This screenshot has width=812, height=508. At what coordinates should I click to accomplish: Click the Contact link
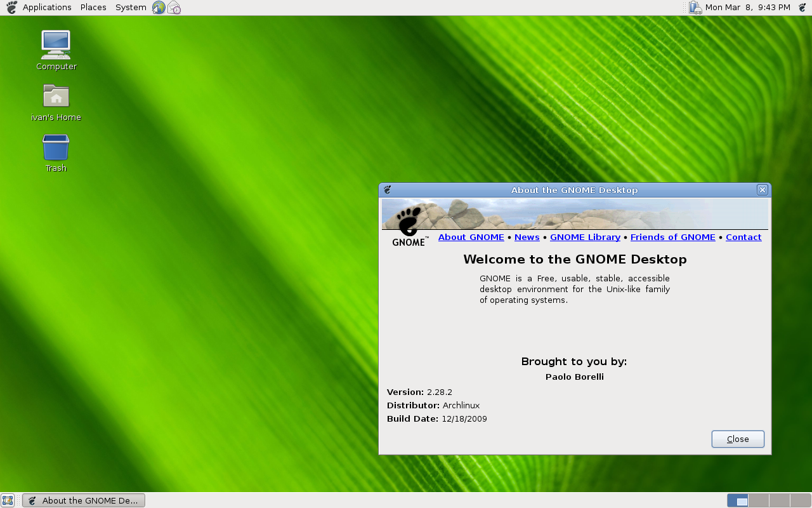coord(743,237)
